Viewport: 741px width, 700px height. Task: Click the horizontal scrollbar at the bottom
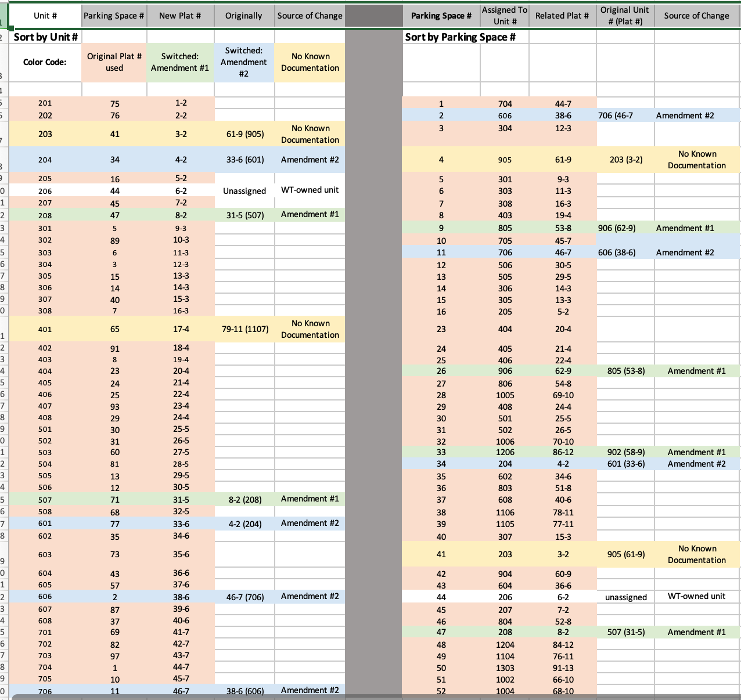coord(372,697)
